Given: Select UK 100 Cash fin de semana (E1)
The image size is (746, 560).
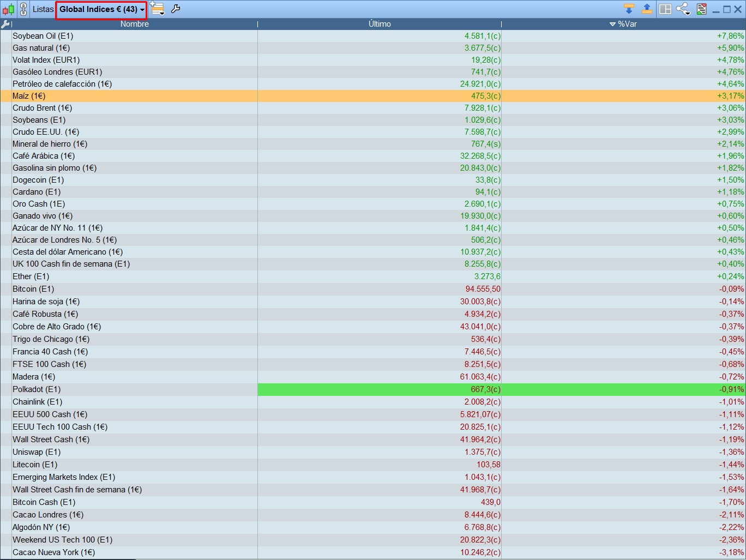Looking at the screenshot, I should click(x=71, y=264).
